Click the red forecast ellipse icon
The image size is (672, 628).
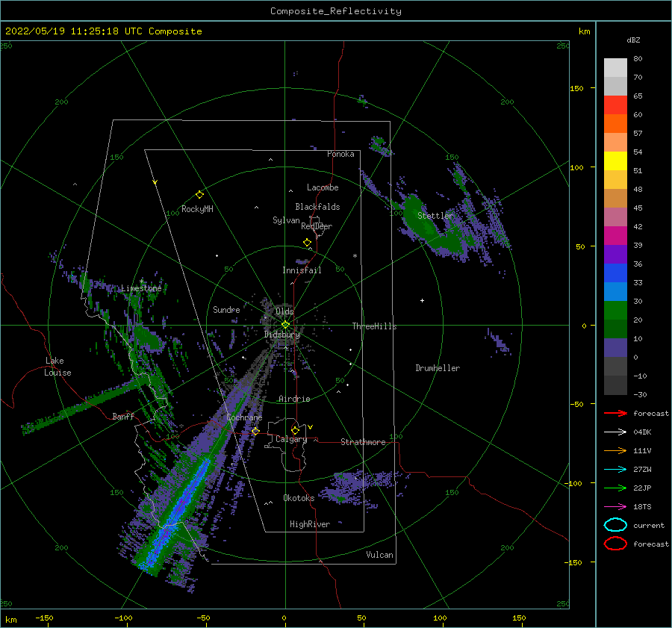(615, 544)
